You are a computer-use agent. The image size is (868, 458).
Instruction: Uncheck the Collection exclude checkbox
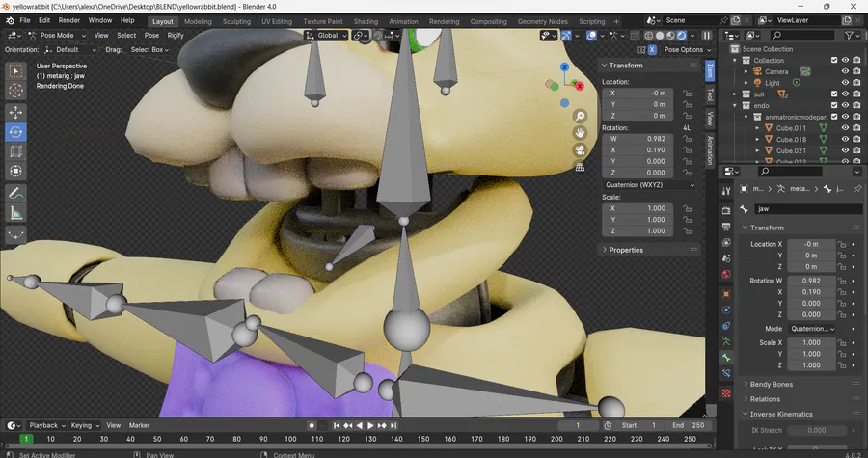pyautogui.click(x=834, y=61)
